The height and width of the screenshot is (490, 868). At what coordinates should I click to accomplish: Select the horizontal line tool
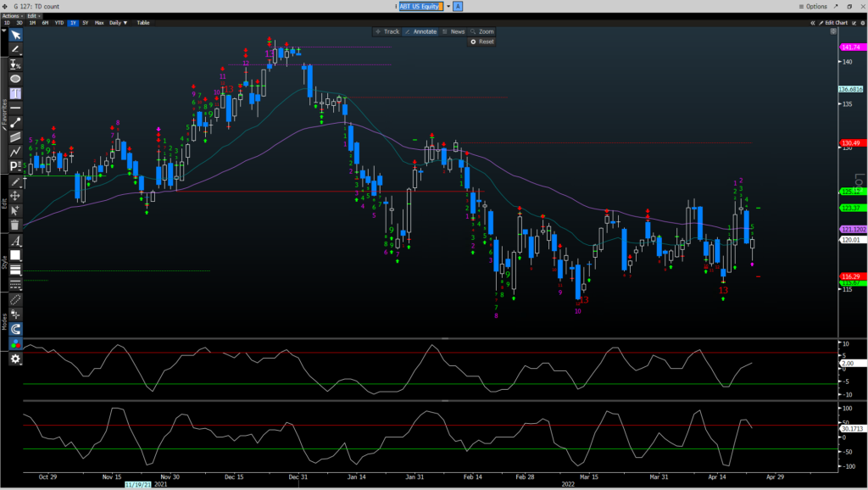(15, 108)
